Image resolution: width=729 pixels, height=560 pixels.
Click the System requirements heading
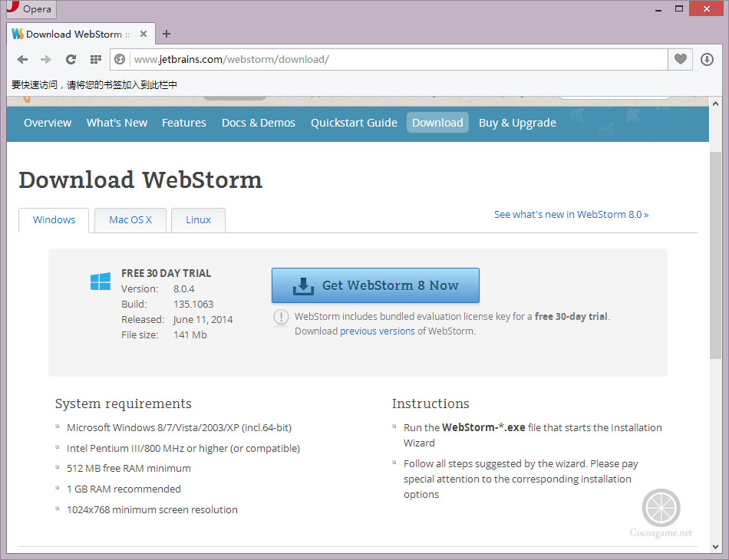[x=124, y=404]
